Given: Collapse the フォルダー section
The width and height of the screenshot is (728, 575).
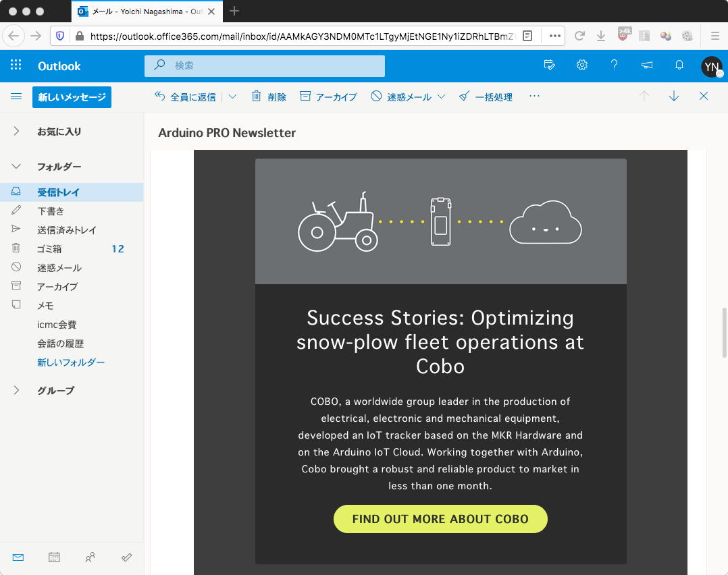Looking at the screenshot, I should coord(16,167).
